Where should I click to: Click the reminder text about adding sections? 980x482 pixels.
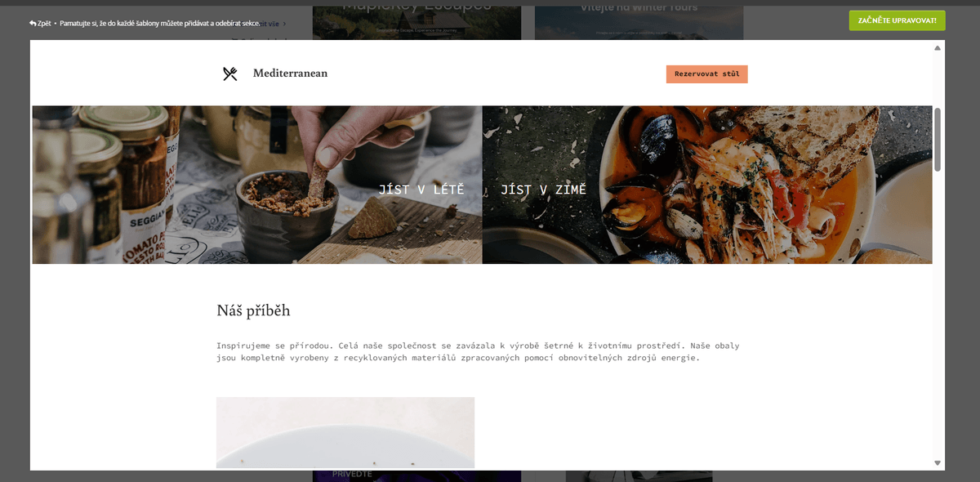pos(160,23)
